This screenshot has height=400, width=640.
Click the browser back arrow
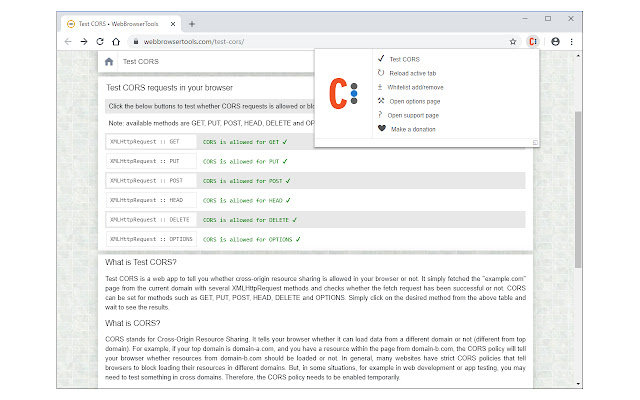[x=68, y=42]
